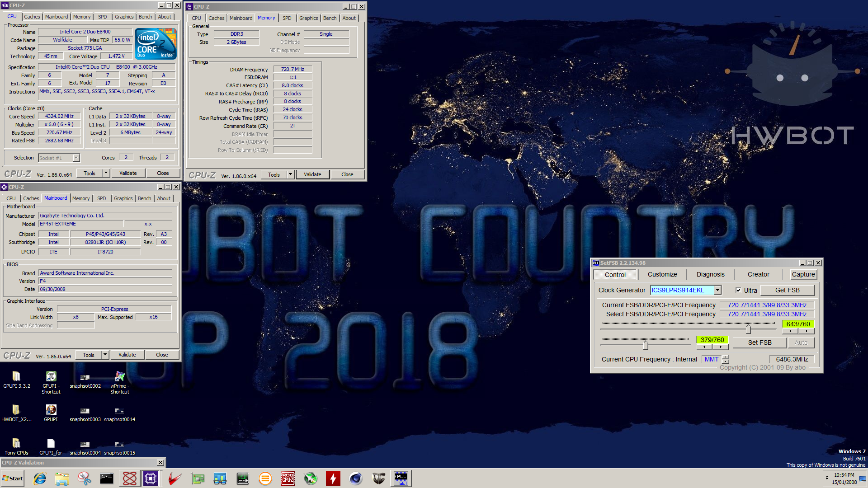Image resolution: width=868 pixels, height=488 pixels.
Task: Open Windows Explorer folder icon in taskbar
Action: click(x=62, y=479)
